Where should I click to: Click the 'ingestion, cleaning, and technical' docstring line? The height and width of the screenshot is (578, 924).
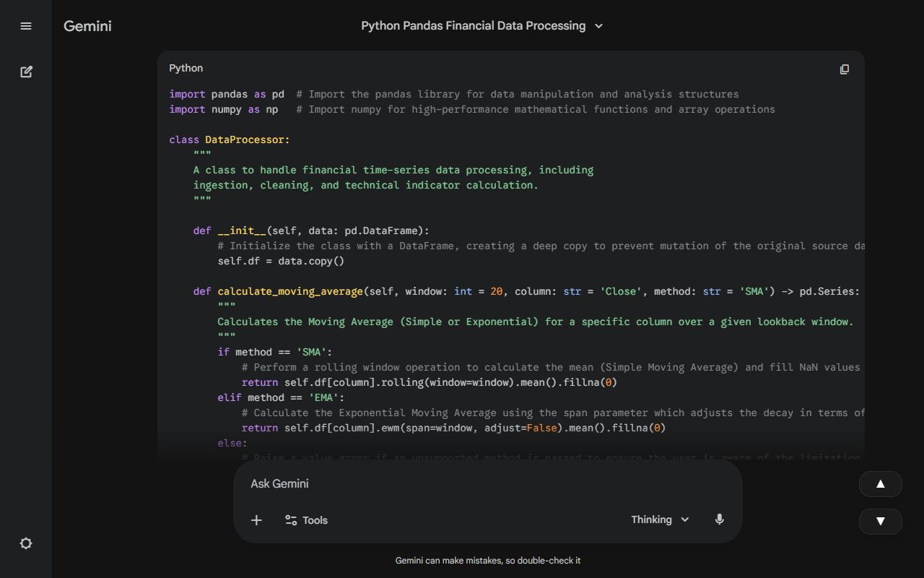click(366, 185)
